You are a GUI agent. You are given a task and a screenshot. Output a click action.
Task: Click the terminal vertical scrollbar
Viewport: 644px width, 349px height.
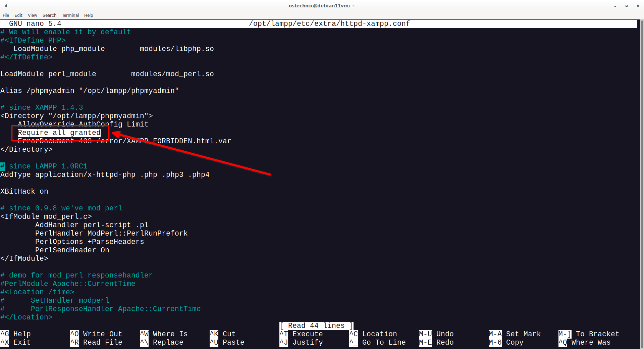[642, 184]
